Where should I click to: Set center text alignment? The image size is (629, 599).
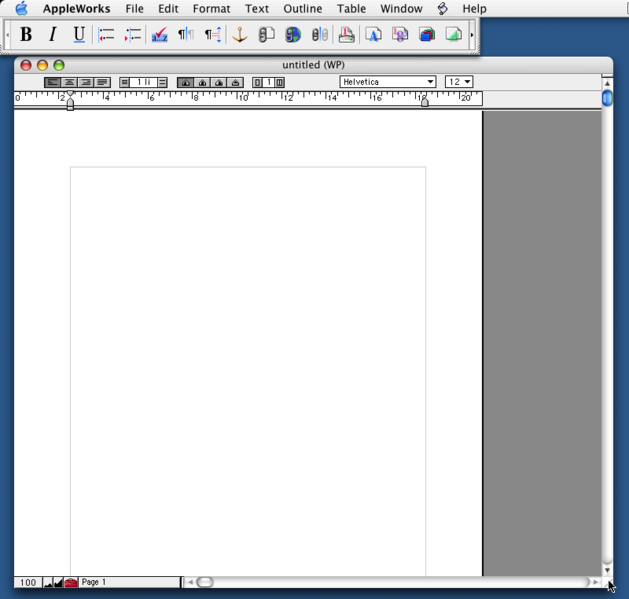(x=69, y=83)
